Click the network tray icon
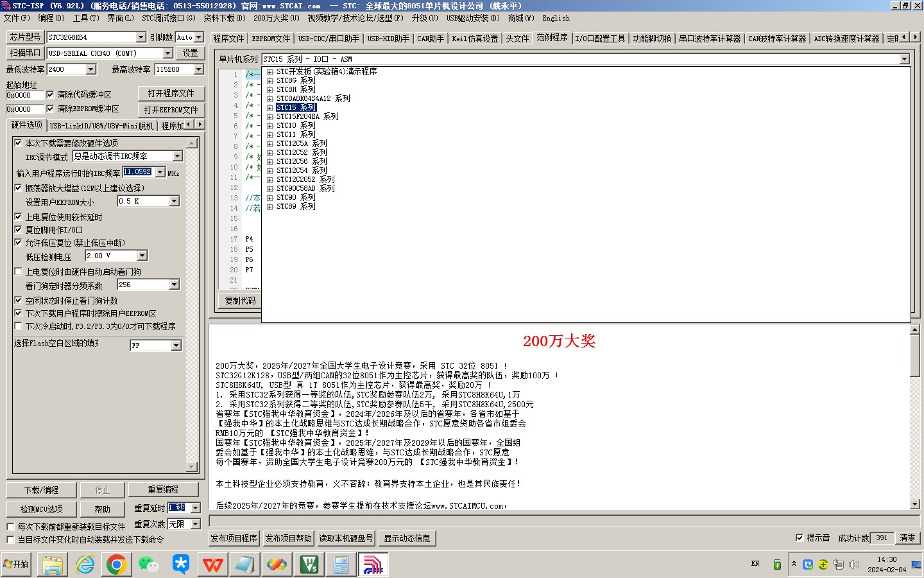 point(839,565)
